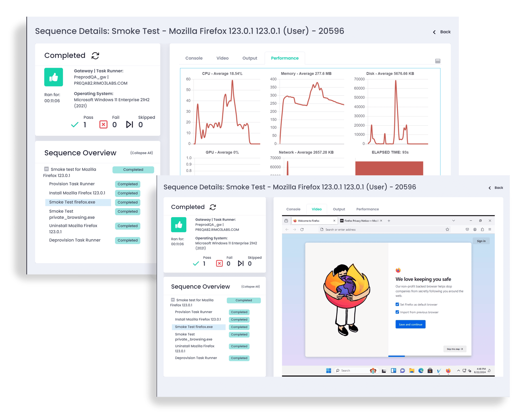Screen dimensions: 528x420
Task: Switch to Console tab in Video window
Action: pos(293,209)
